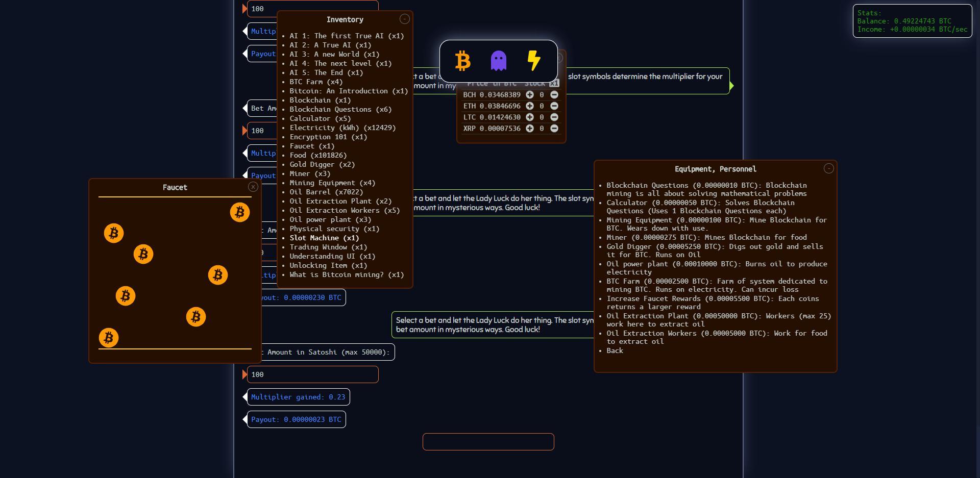The image size is (980, 478).
Task: Open AI 5: The End entry
Action: click(326, 73)
